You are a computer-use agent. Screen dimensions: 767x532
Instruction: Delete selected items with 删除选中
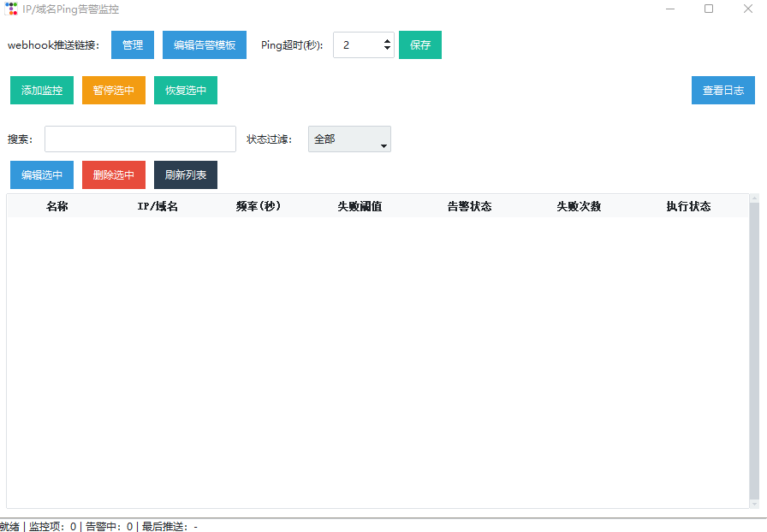click(114, 175)
